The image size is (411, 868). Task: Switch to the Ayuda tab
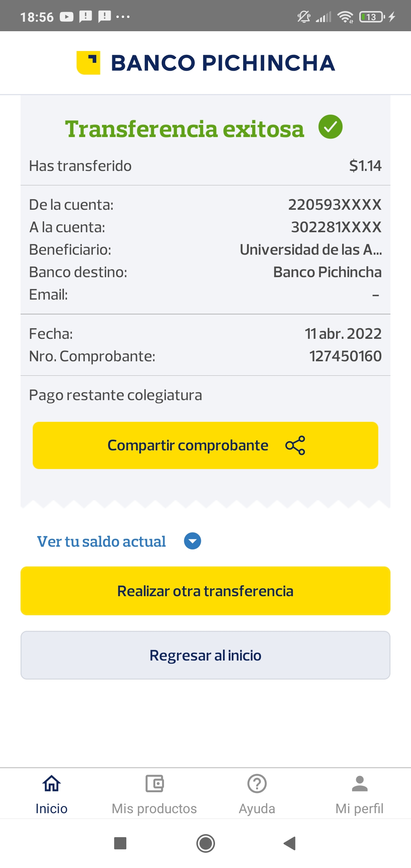(x=257, y=808)
